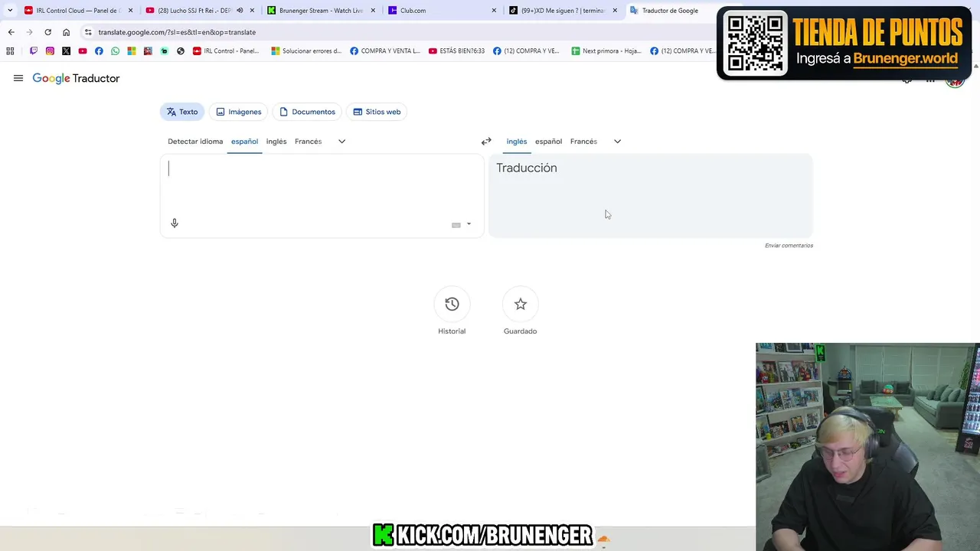Open the IRL Control - Panel bookmark
The image size is (980, 551).
(x=226, y=51)
